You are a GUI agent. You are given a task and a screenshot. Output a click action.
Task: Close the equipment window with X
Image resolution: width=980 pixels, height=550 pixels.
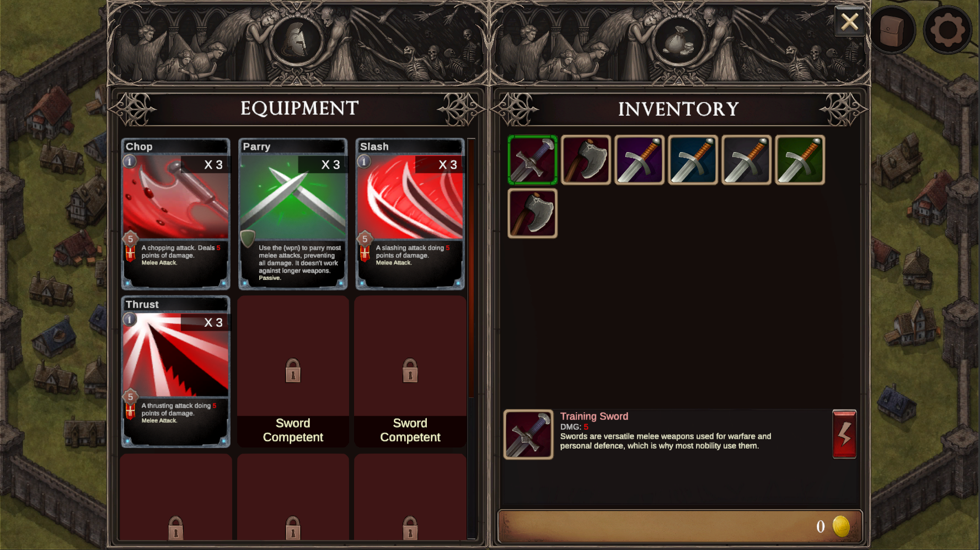pos(849,22)
